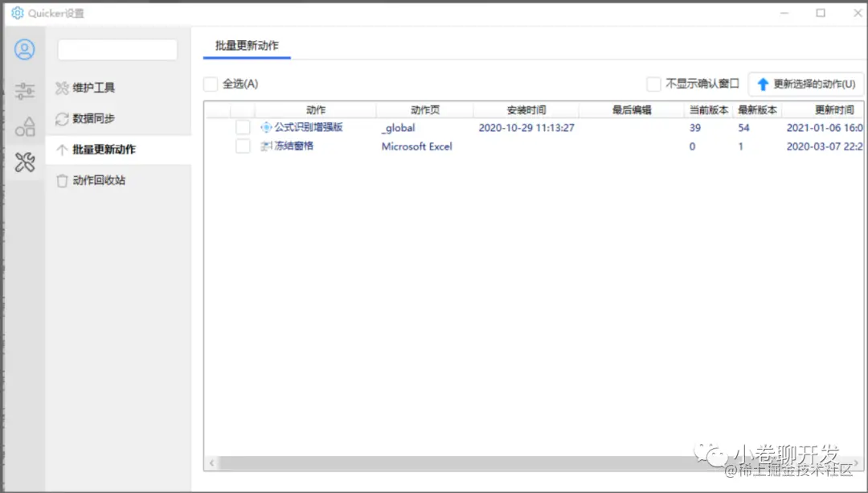Open 动作回收站 menu item
This screenshot has height=493, width=868.
coord(118,181)
